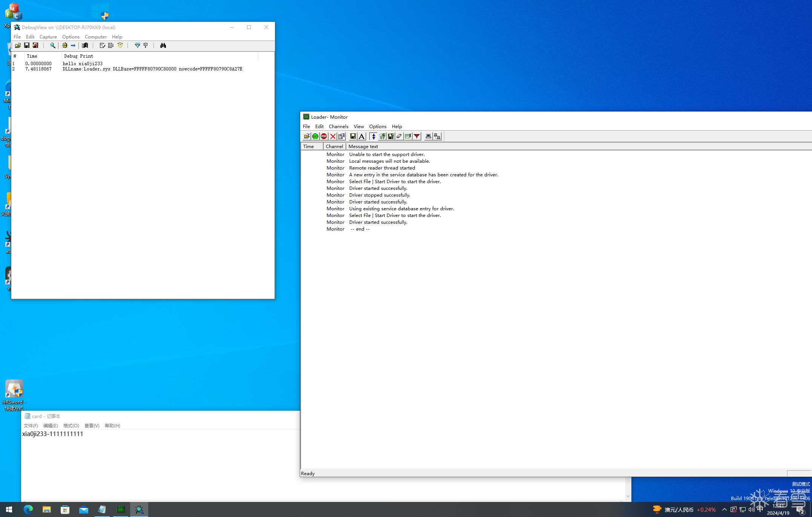Click the red X remove icon in Loader Monitor
The height and width of the screenshot is (517, 812).
pyautogui.click(x=333, y=136)
